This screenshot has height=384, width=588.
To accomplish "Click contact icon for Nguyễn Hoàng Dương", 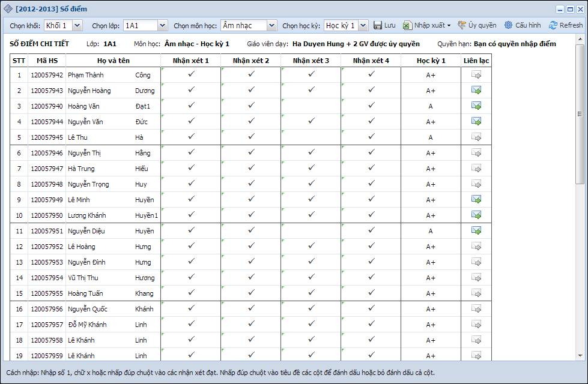I will tap(476, 91).
